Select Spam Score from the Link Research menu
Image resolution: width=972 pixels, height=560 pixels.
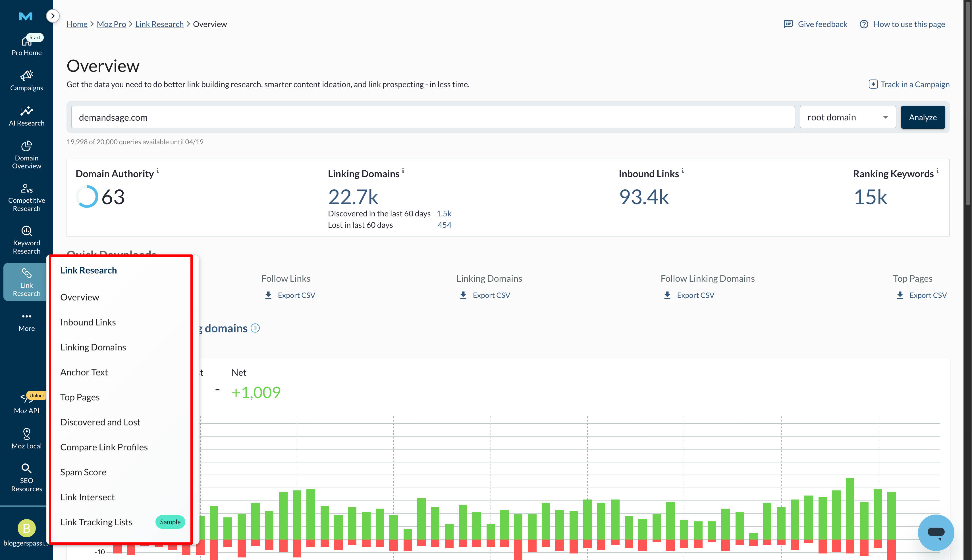pyautogui.click(x=83, y=472)
